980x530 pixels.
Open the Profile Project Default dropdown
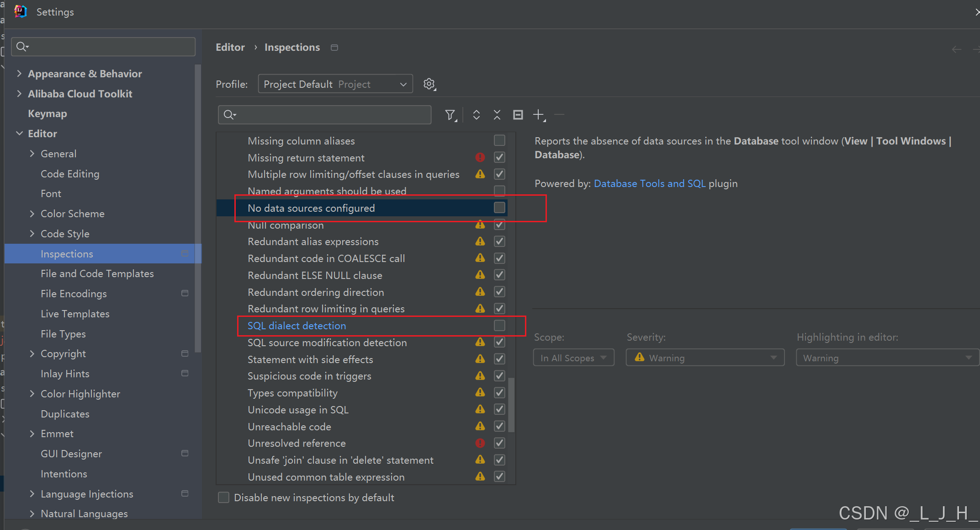[335, 84]
